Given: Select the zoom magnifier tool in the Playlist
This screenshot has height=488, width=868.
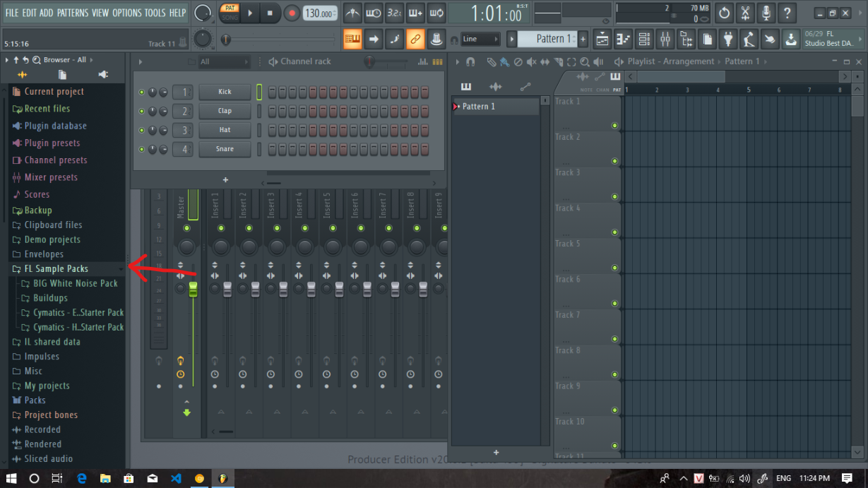Looking at the screenshot, I should 585,62.
